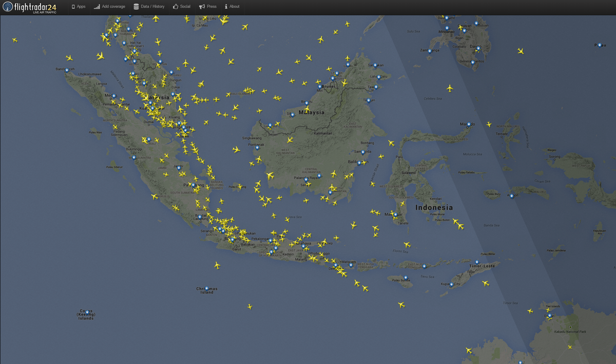Open the Social menu

181,7
